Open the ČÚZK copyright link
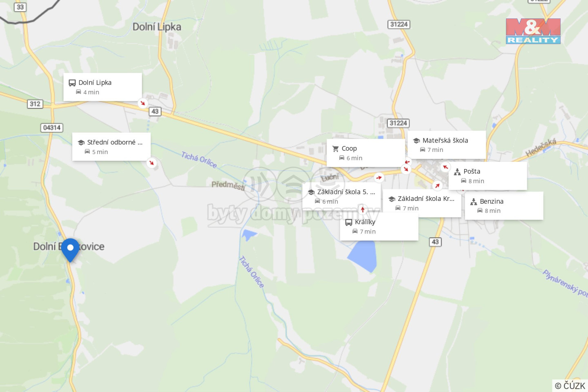 (570, 385)
